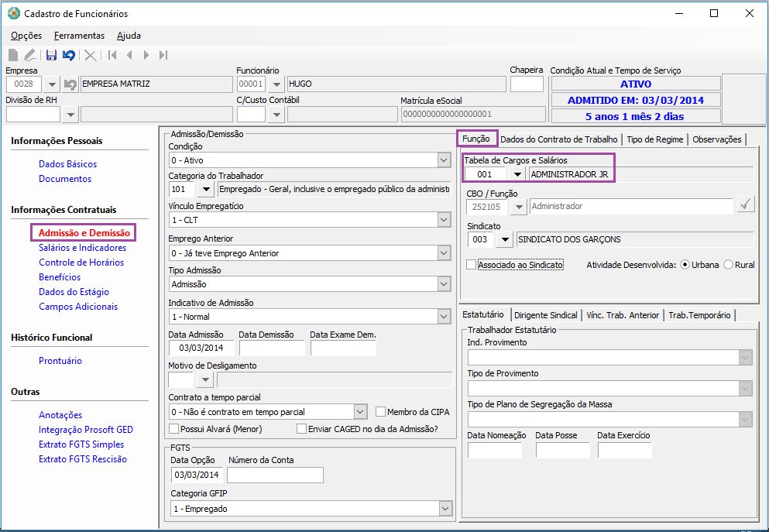Open the Ferramentas menu
This screenshot has height=532, width=769.
coord(79,36)
